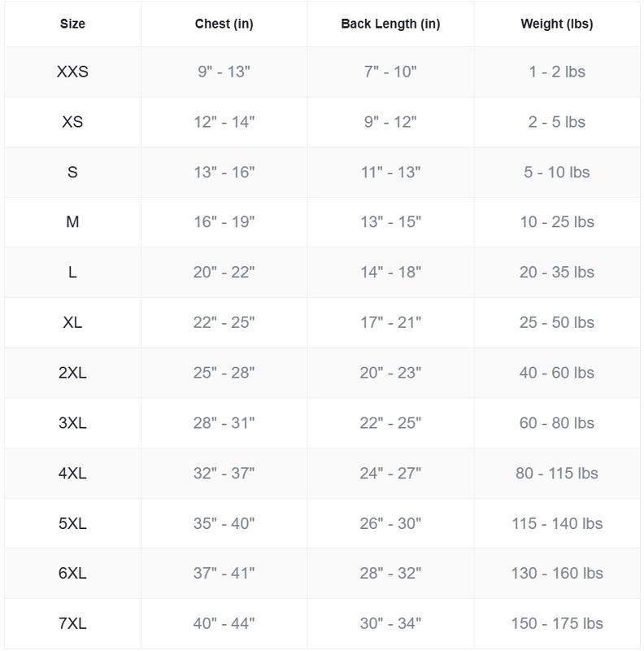Click the 4XL weight 80 - 115 lbs

pos(556,474)
